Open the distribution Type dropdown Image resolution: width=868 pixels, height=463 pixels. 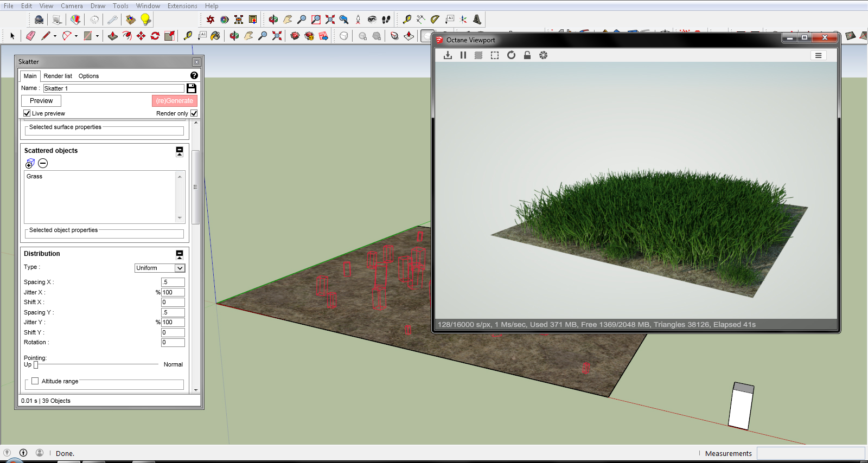coord(159,268)
